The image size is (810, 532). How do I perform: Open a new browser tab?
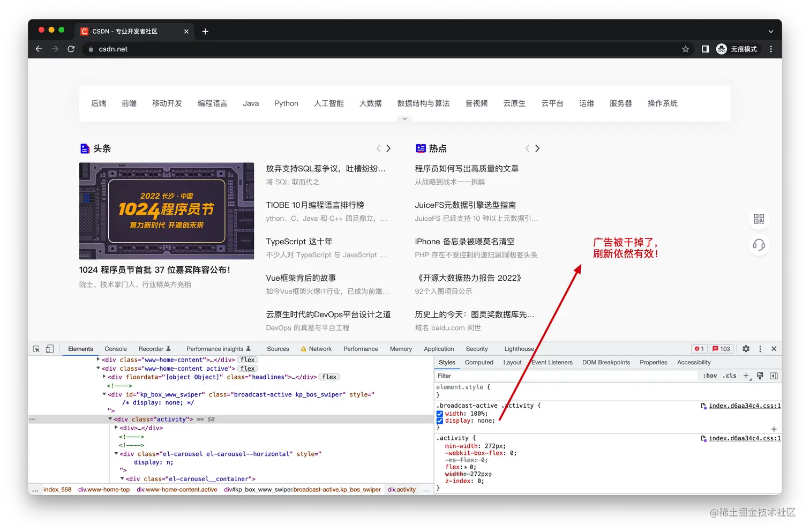tap(205, 32)
